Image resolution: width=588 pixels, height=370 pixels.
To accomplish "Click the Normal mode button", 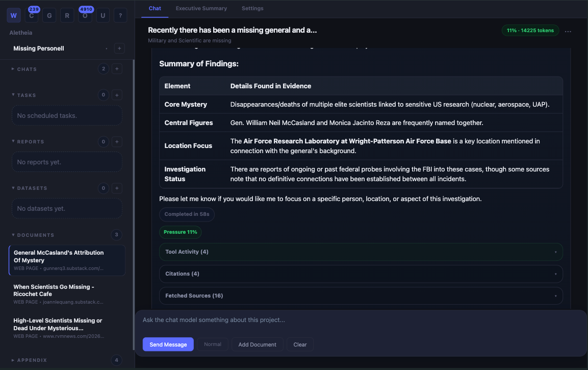I will click(x=213, y=344).
